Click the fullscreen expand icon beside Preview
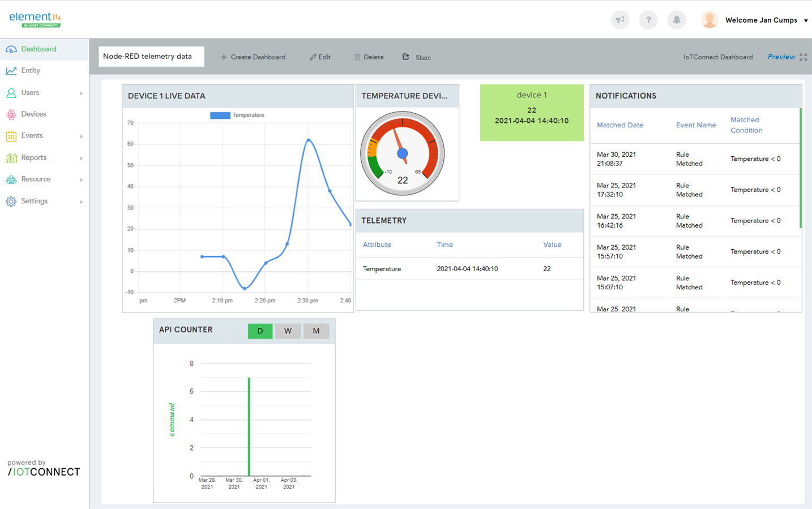Image resolution: width=812 pixels, height=509 pixels. pos(803,57)
